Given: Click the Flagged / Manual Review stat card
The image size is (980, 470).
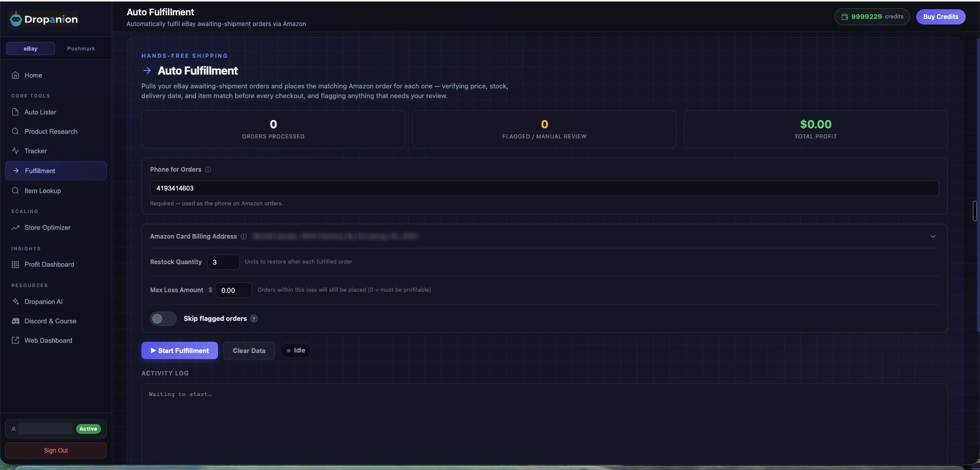Looking at the screenshot, I should [x=545, y=129].
